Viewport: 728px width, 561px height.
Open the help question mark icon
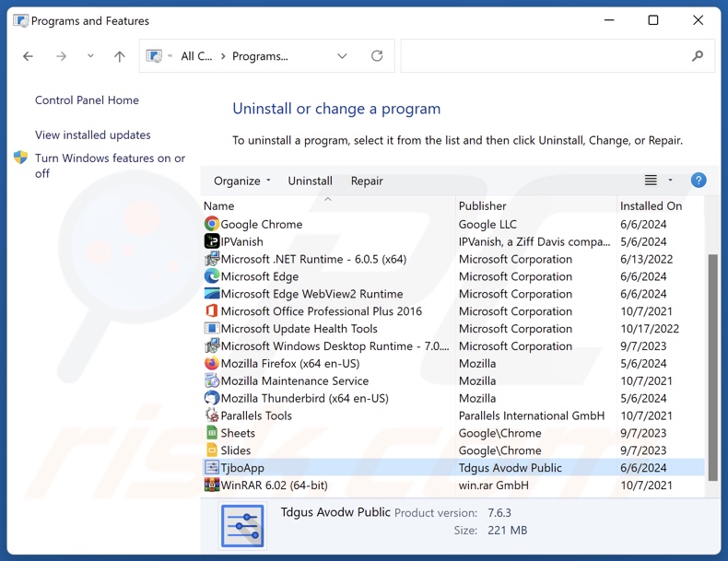tap(699, 181)
